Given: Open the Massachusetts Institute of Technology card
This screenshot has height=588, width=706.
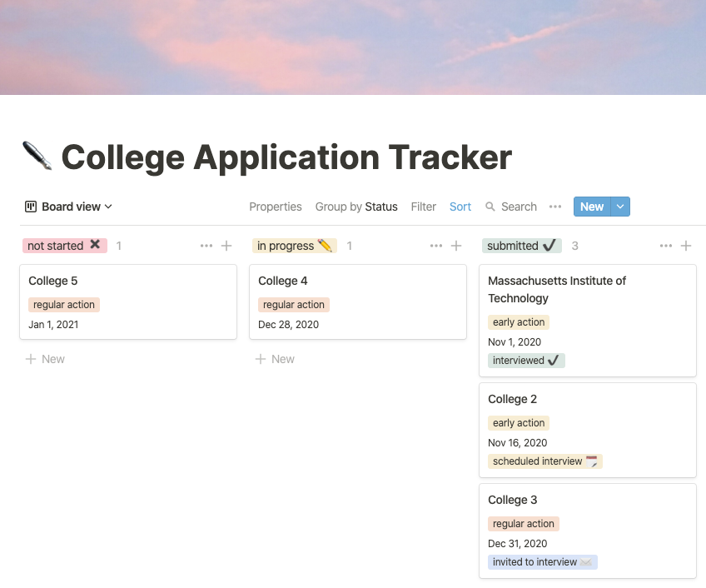Looking at the screenshot, I should click(588, 321).
